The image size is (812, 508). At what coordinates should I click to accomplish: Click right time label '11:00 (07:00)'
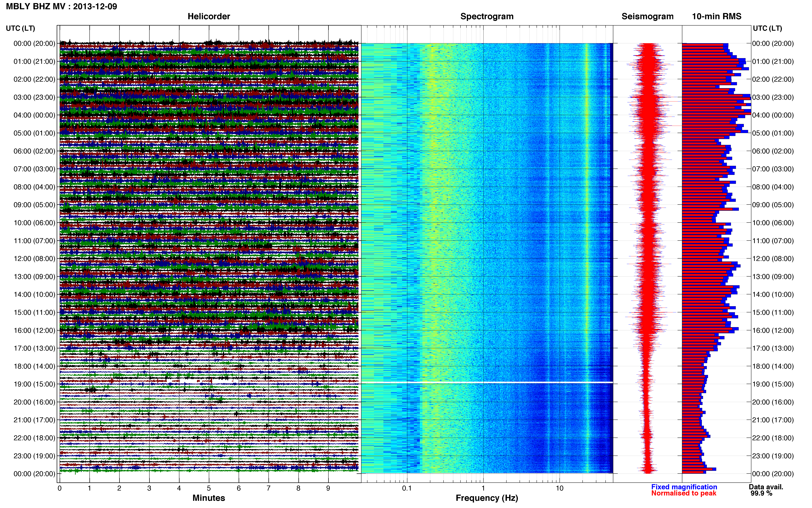click(x=773, y=241)
